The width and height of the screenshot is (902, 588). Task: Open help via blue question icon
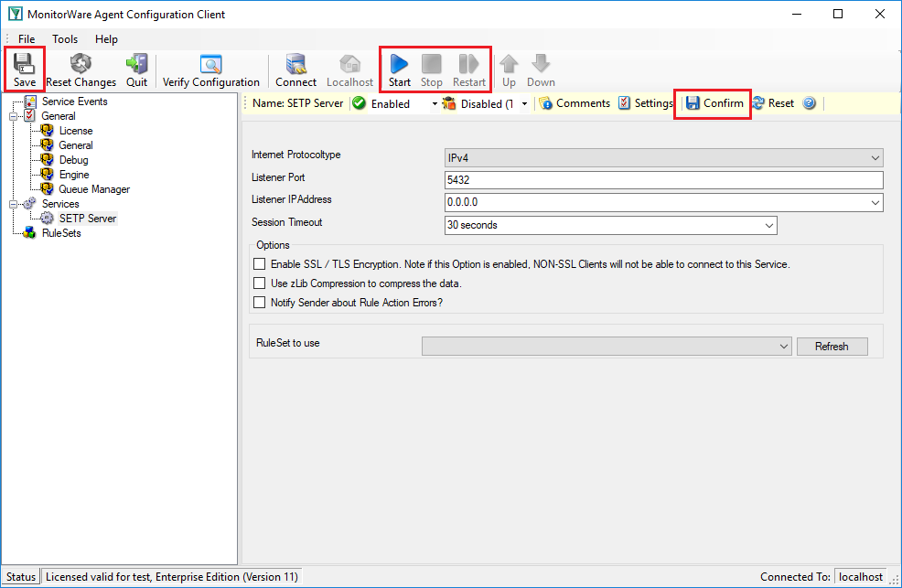tap(809, 103)
